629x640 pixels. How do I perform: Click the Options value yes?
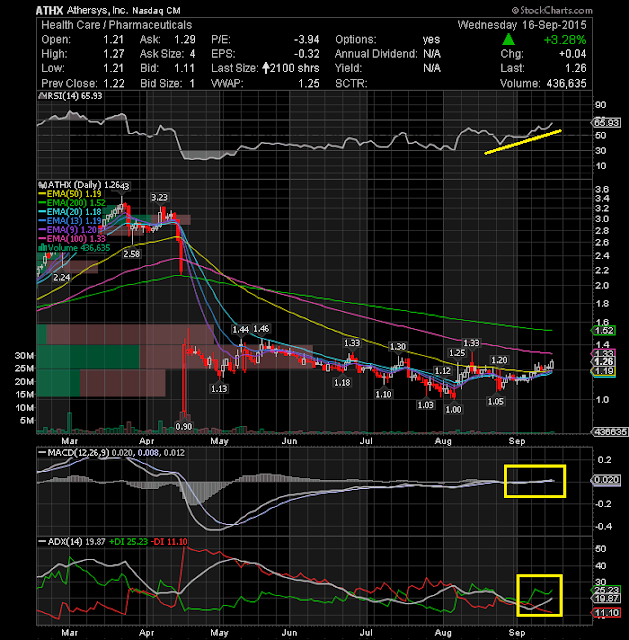431,40
